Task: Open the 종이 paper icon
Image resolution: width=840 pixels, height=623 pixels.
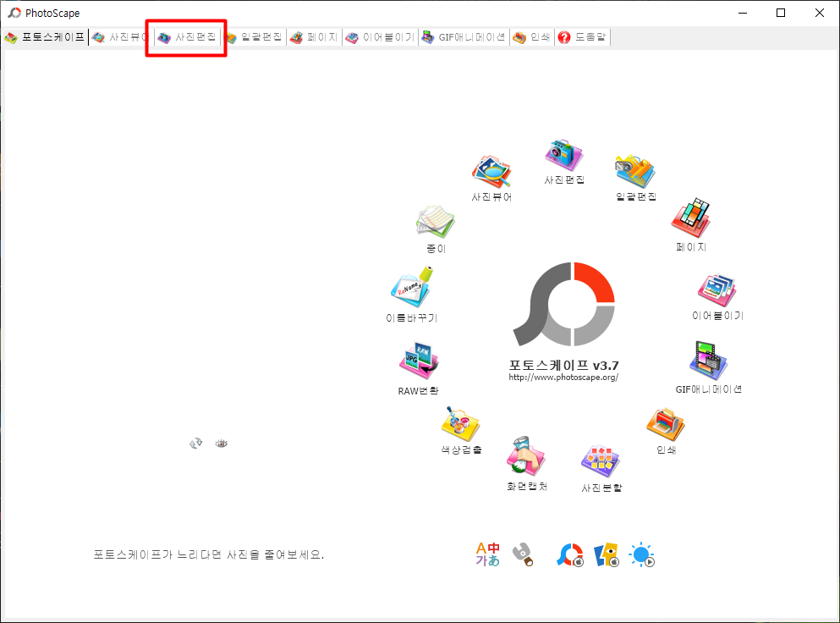Action: [435, 222]
